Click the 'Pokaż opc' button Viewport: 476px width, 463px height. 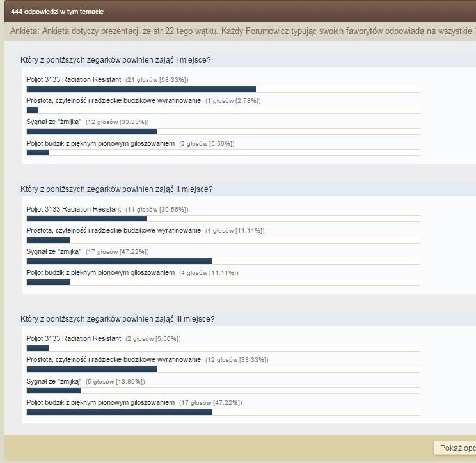coord(456,448)
